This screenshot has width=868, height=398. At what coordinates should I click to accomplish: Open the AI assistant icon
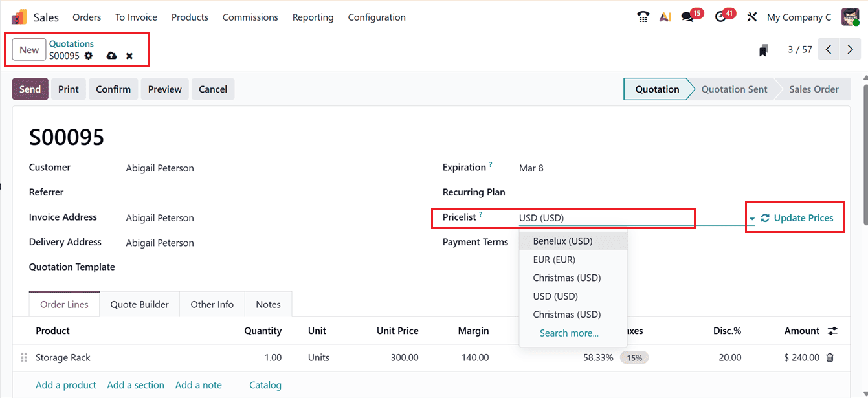tap(665, 16)
